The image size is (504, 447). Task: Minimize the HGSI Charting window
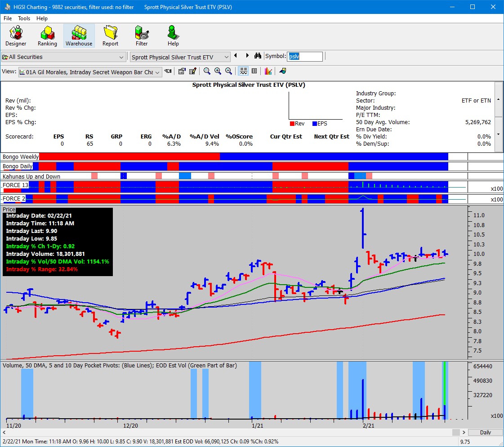tap(452, 7)
